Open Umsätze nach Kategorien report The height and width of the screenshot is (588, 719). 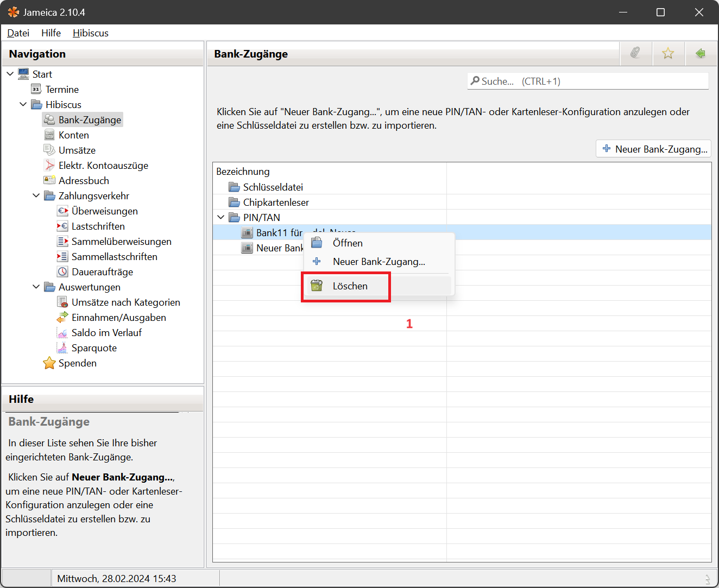tap(126, 302)
